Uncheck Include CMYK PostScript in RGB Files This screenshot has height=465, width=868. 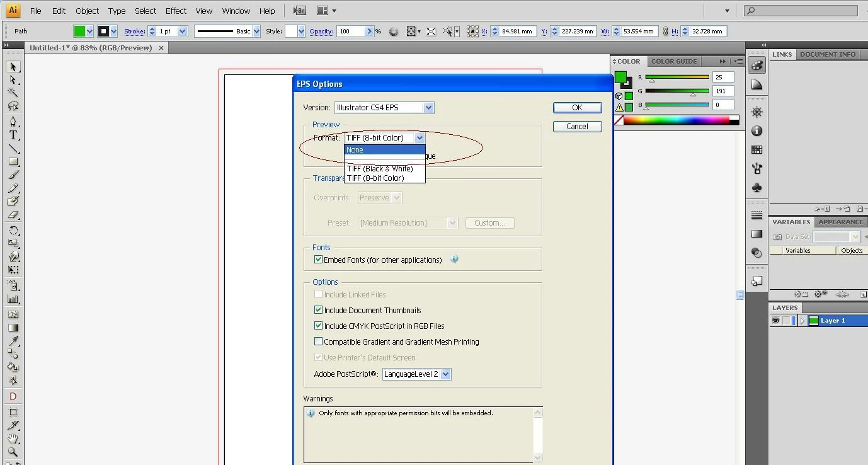(x=318, y=326)
